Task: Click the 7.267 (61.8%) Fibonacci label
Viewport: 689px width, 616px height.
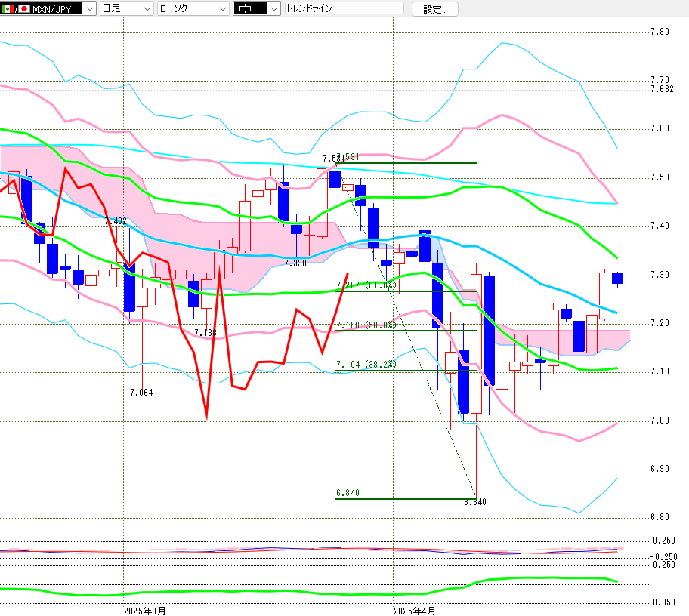Action: point(366,285)
